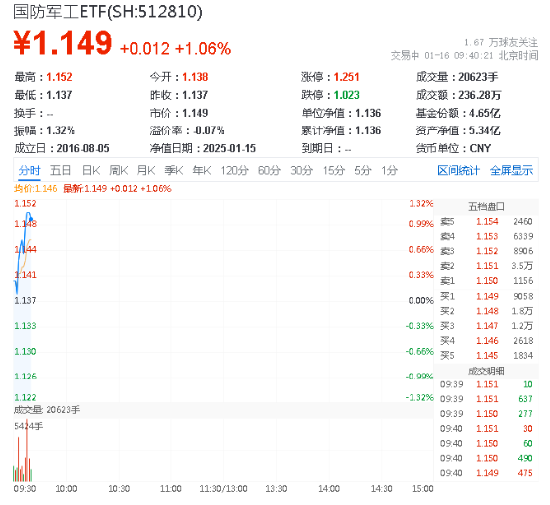Pick the 1分 interval tab
Image resolution: width=550 pixels, height=505 pixels.
[x=389, y=170]
